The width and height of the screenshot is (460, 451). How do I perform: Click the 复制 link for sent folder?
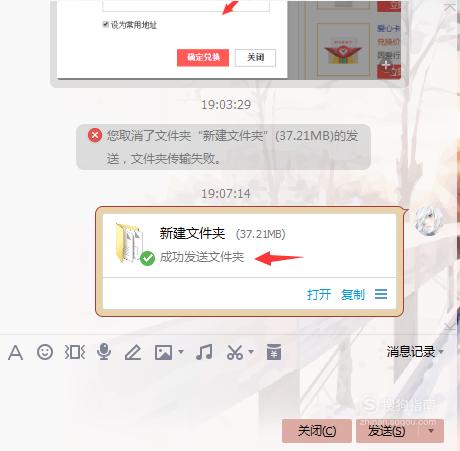[x=353, y=294]
